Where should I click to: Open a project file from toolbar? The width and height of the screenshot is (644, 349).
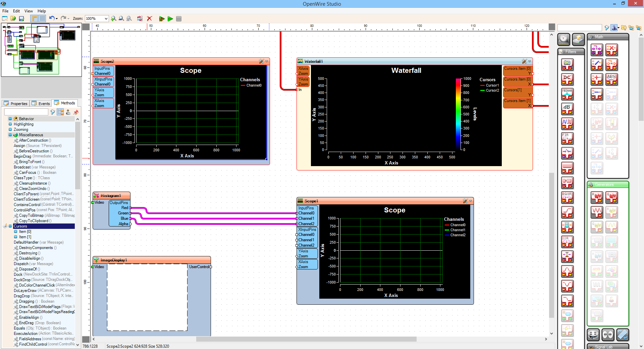click(x=13, y=19)
